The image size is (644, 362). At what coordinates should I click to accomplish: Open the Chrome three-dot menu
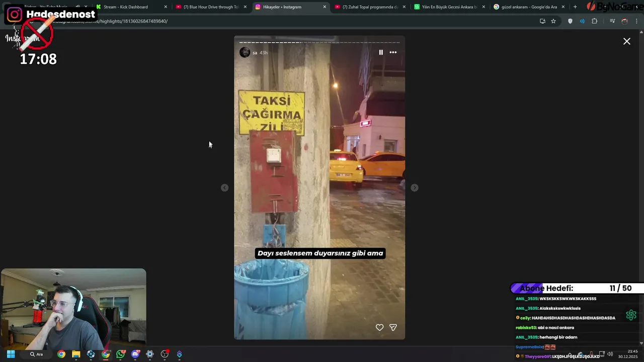click(637, 21)
